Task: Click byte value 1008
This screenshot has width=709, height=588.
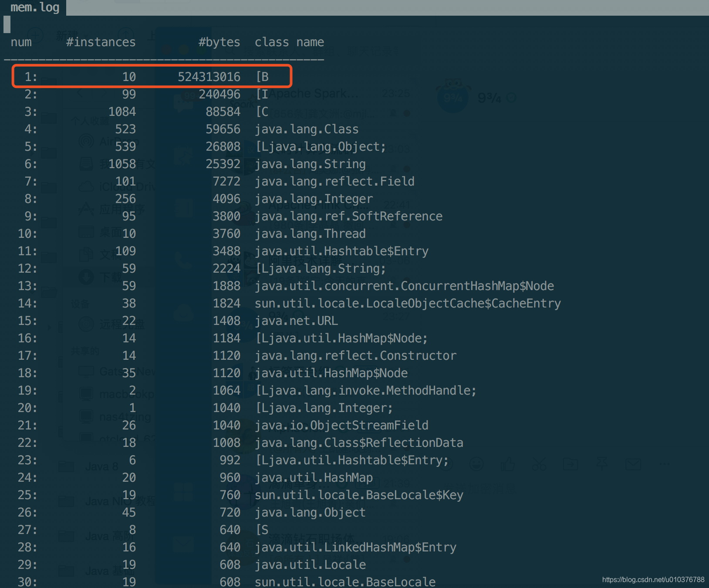Action: [226, 443]
